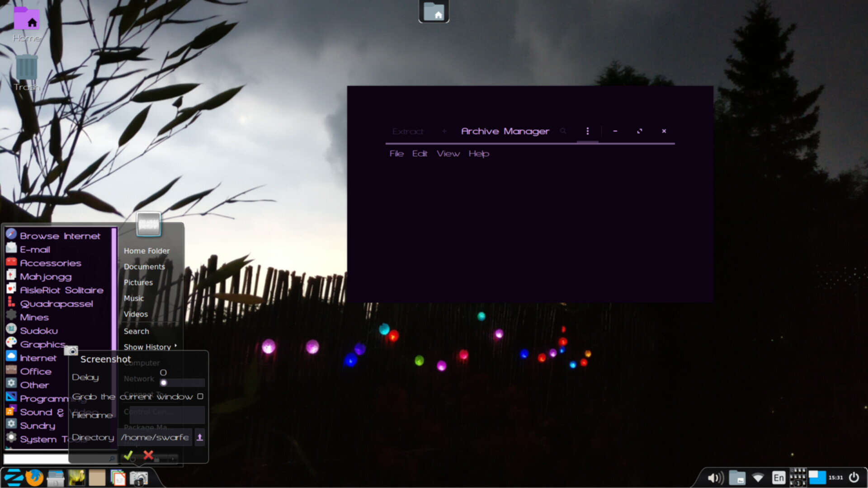Open Documents from start menu places

coord(144,267)
